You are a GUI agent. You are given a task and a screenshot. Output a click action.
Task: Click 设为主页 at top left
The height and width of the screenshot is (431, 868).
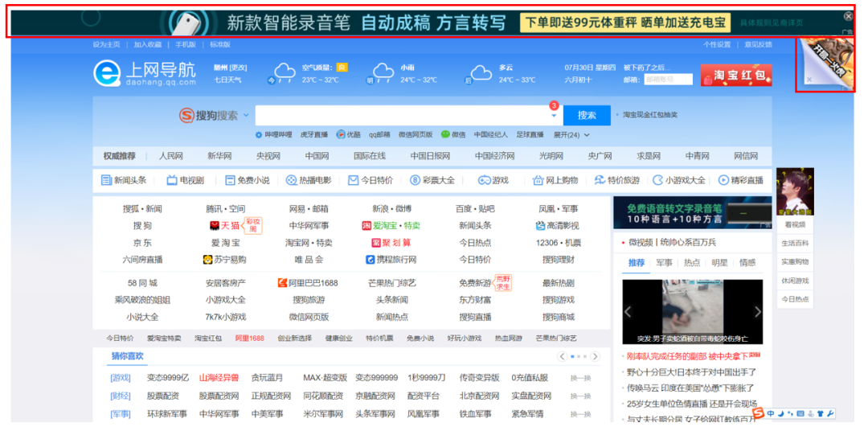tap(106, 44)
